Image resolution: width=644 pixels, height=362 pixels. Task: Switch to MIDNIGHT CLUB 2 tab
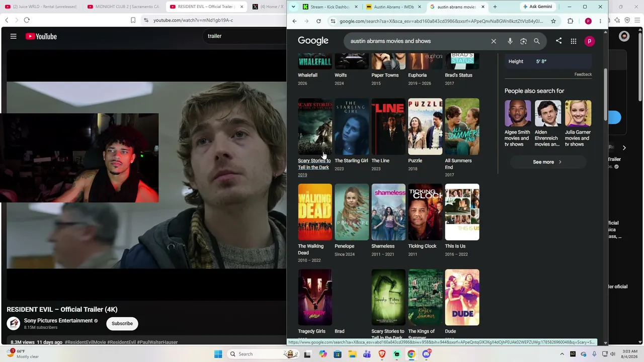(123, 7)
